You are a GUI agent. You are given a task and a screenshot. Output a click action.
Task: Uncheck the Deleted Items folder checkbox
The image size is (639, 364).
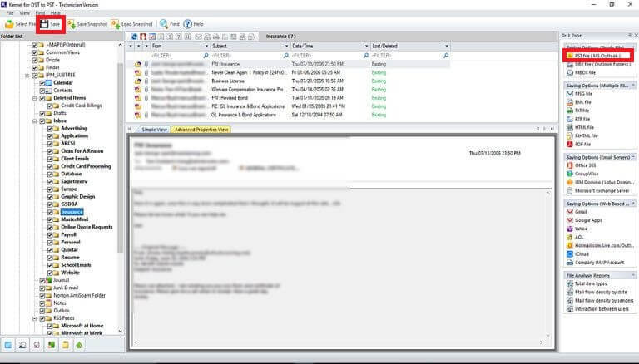click(42, 98)
